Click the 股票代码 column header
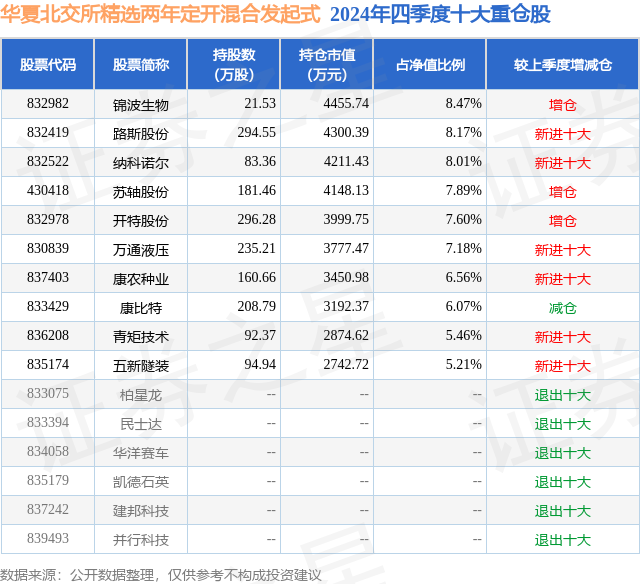The image size is (640, 584). [x=48, y=64]
